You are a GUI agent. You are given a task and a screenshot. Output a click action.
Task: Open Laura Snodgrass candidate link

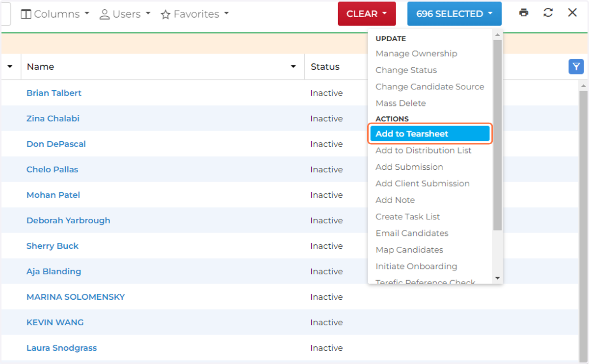point(61,348)
